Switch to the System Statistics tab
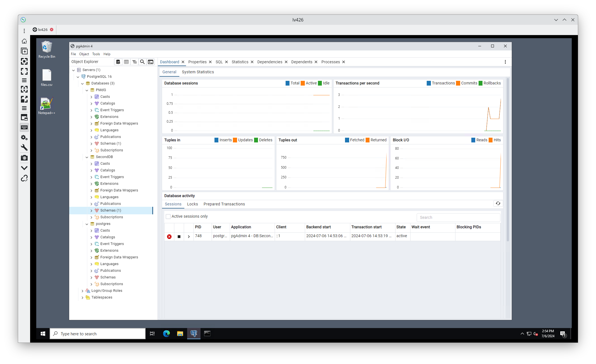 tap(198, 72)
